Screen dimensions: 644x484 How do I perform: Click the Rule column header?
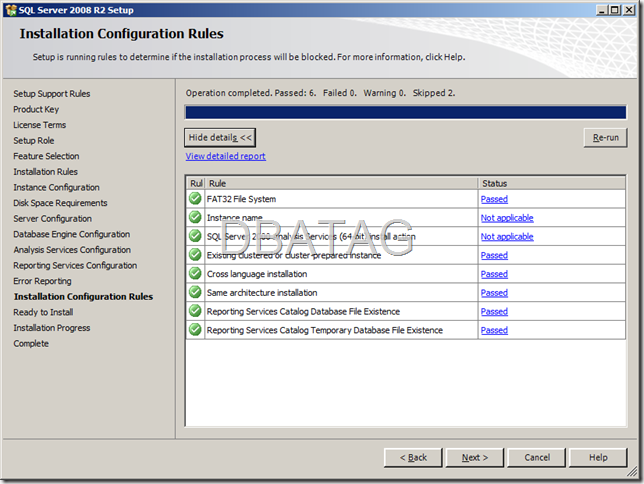coord(340,183)
